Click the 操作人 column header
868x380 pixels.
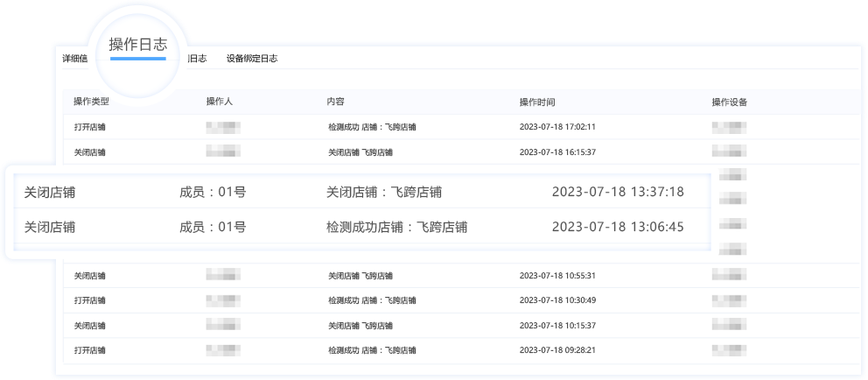coord(219,102)
